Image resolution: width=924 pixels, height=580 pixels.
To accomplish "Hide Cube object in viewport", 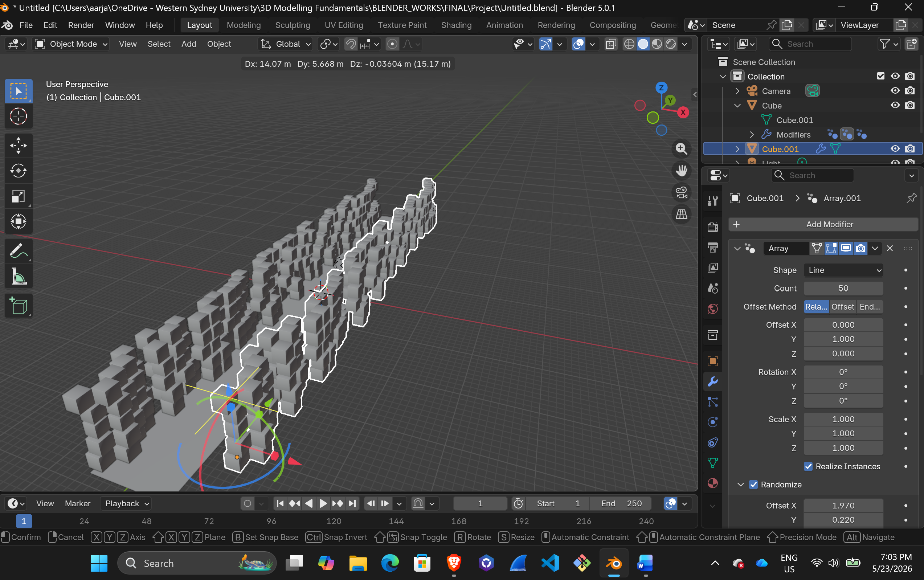I will (895, 105).
